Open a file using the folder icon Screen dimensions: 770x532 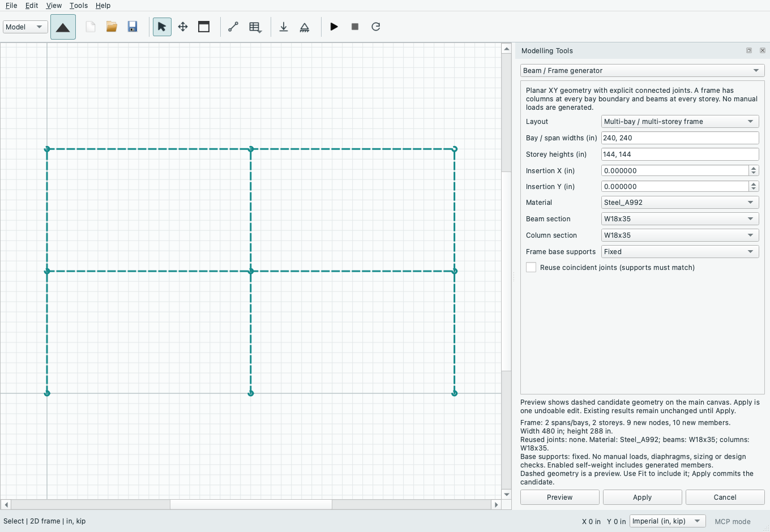point(112,27)
